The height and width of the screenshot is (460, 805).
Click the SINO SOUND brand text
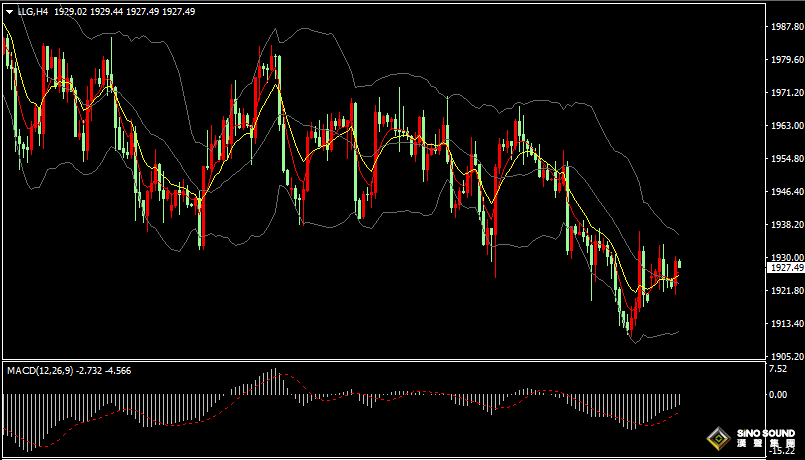pyautogui.click(x=766, y=435)
